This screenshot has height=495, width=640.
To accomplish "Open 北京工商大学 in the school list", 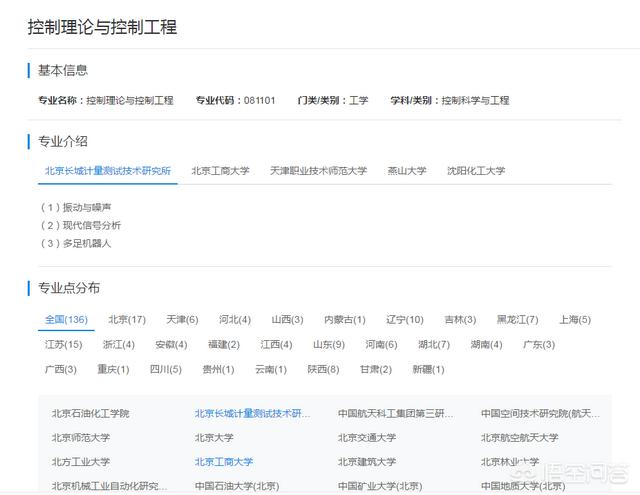I will [224, 462].
